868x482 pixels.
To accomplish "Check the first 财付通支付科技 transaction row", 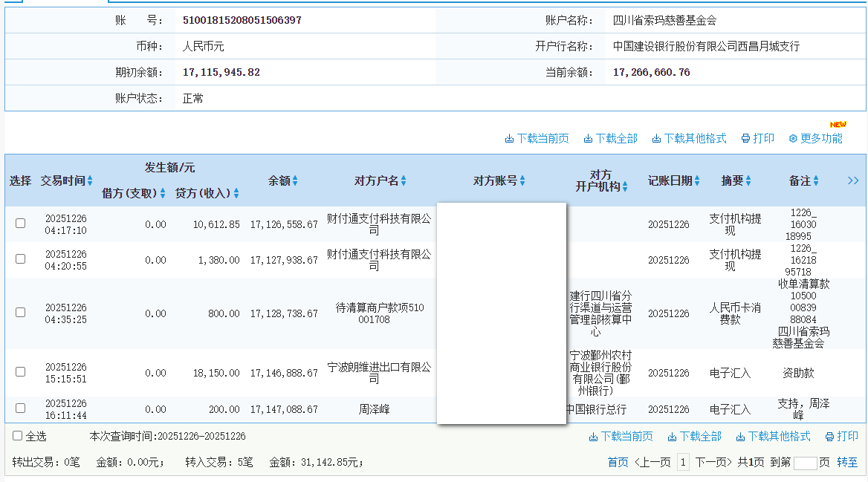I will pyautogui.click(x=20, y=224).
